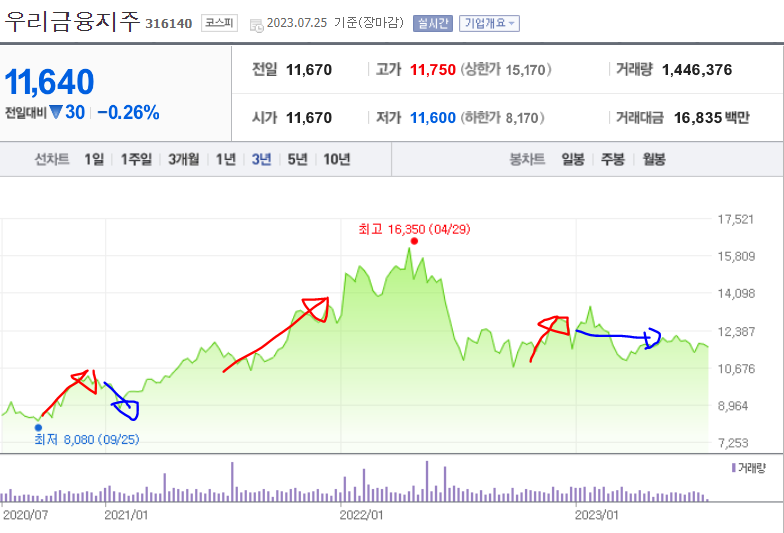This screenshot has height=533, width=784.
Task: Select the 5년 line chart range
Action: point(298,160)
